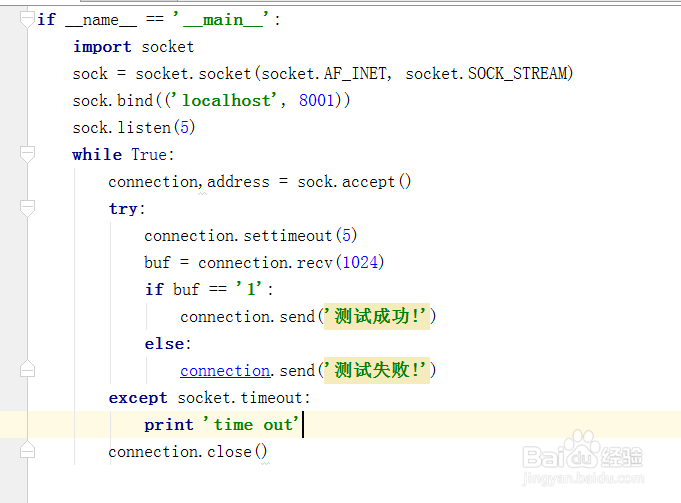Viewport: 681px width, 503px height.
Task: Click the string '测试成功!' in send call
Action: (377, 316)
